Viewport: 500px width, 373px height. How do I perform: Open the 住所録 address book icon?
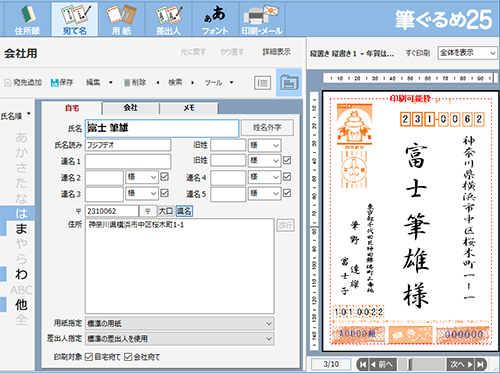pyautogui.click(x=27, y=19)
